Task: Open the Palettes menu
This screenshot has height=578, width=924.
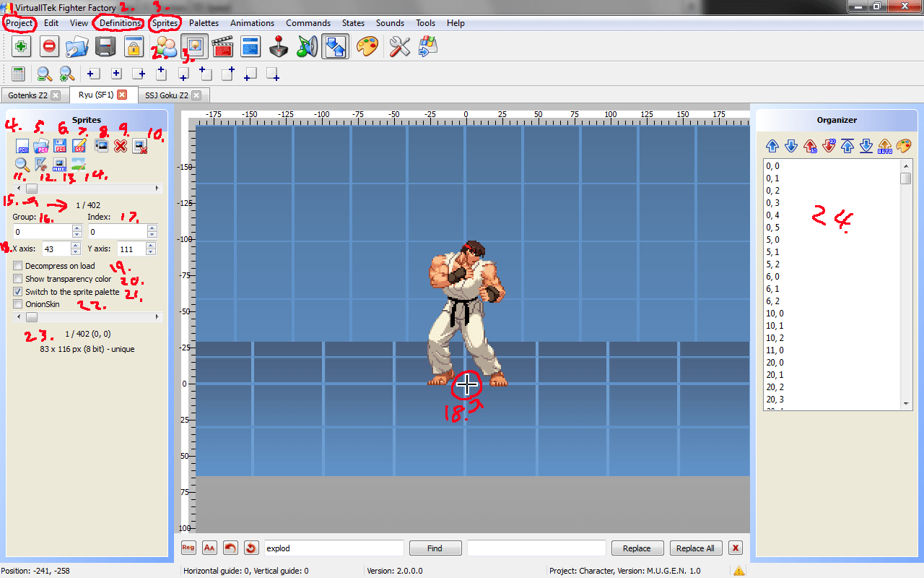Action: coord(204,23)
